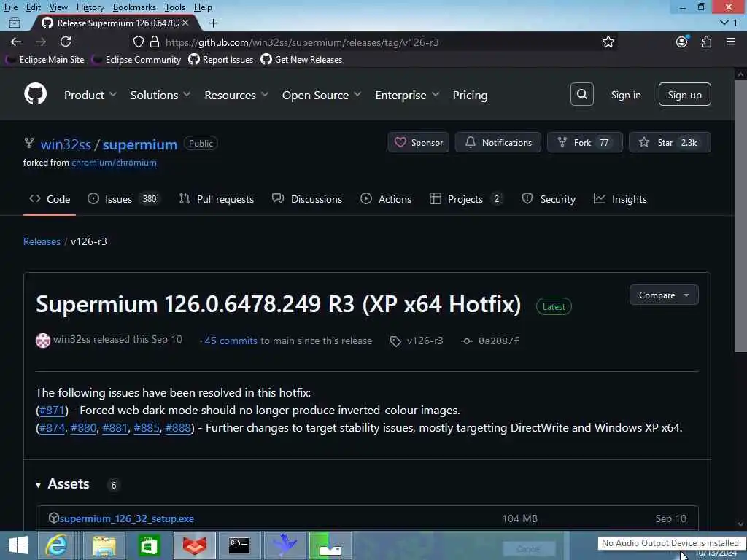Open the GitHub search magnifier button
This screenshot has height=560, width=747.
581,94
